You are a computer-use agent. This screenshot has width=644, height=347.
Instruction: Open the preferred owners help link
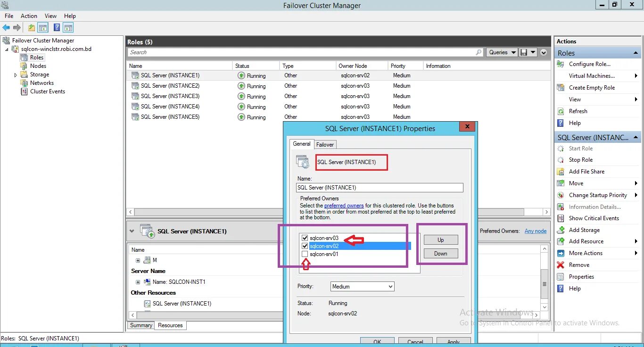[x=344, y=206]
